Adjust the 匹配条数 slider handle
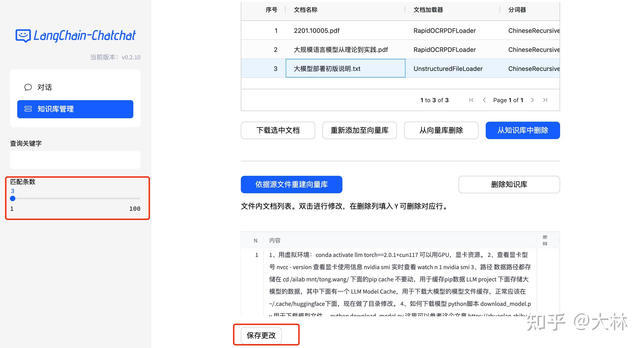Image resolution: width=644 pixels, height=348 pixels. click(x=12, y=199)
